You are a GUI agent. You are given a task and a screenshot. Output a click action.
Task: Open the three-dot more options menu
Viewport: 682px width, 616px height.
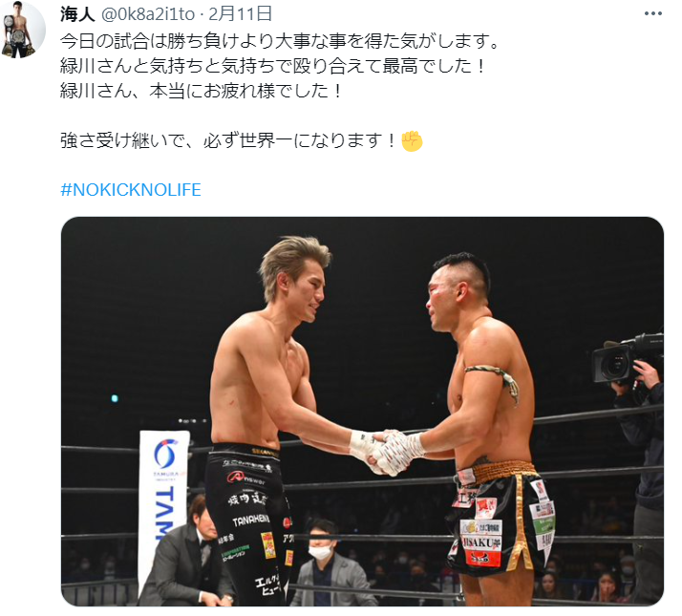pos(652,14)
